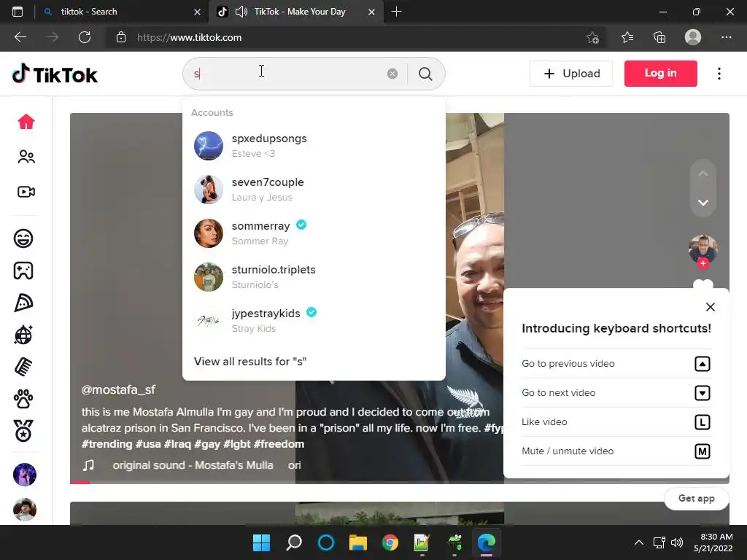Open volume control in the system tray

pyautogui.click(x=676, y=542)
